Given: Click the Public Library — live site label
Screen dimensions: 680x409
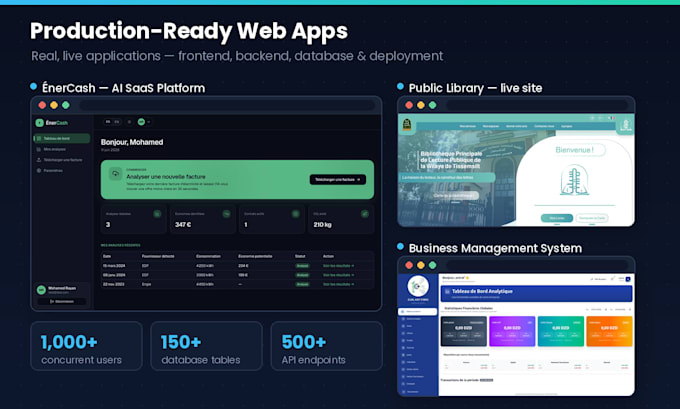Looking at the screenshot, I should tap(475, 88).
